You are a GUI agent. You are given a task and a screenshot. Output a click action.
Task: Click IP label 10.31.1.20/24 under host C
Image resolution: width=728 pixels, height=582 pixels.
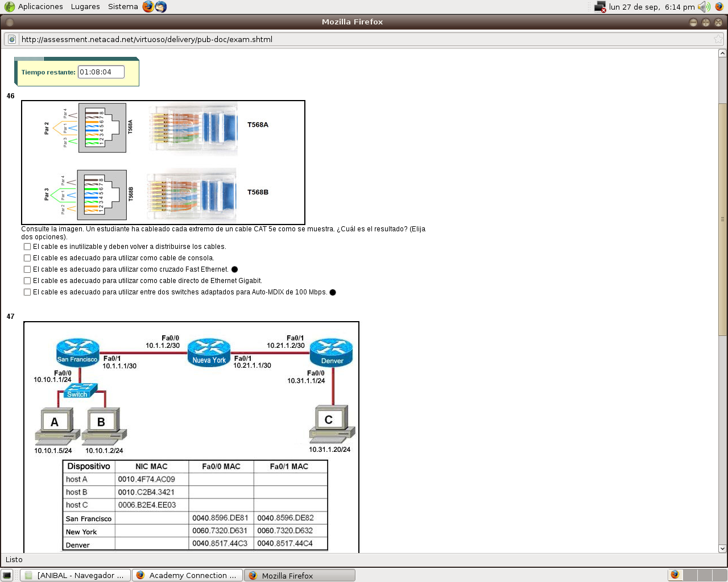pyautogui.click(x=329, y=450)
